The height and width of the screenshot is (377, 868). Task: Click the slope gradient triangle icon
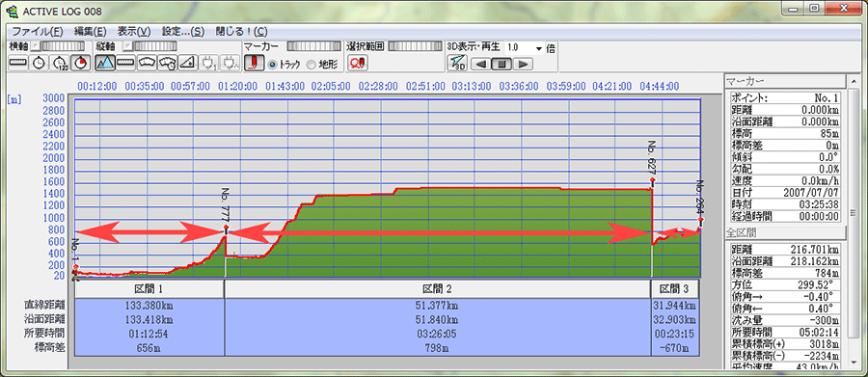189,63
